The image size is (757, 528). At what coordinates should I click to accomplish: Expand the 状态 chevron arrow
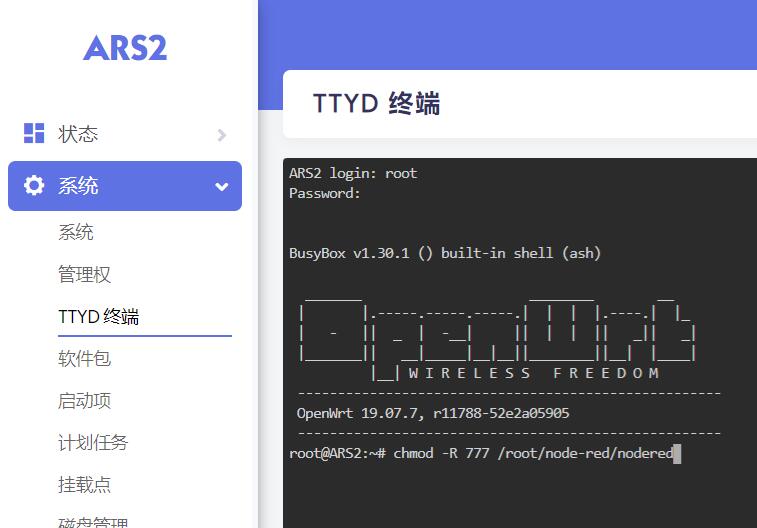[x=222, y=135]
